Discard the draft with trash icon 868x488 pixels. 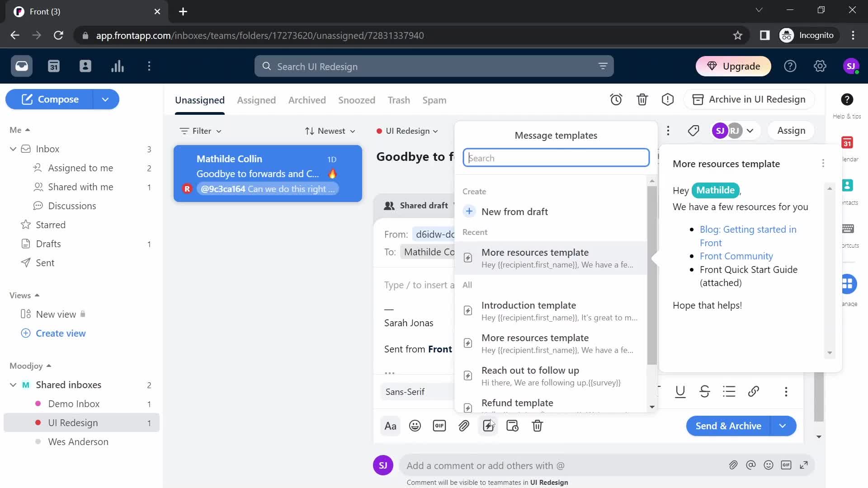[x=537, y=426]
